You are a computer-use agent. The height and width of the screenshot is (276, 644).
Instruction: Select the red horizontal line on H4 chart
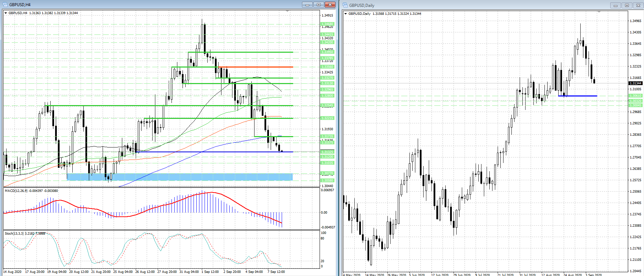point(258,67)
